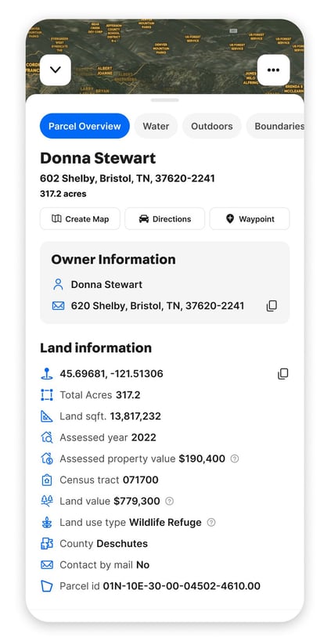Viewport: 331px width, 644px height.
Task: Switch to the Water tab
Action: [156, 126]
